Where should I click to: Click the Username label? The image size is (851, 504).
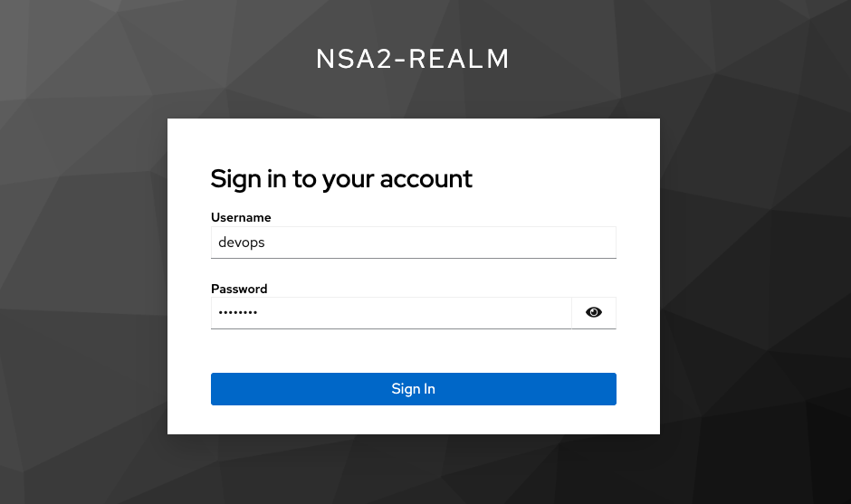[x=241, y=217]
